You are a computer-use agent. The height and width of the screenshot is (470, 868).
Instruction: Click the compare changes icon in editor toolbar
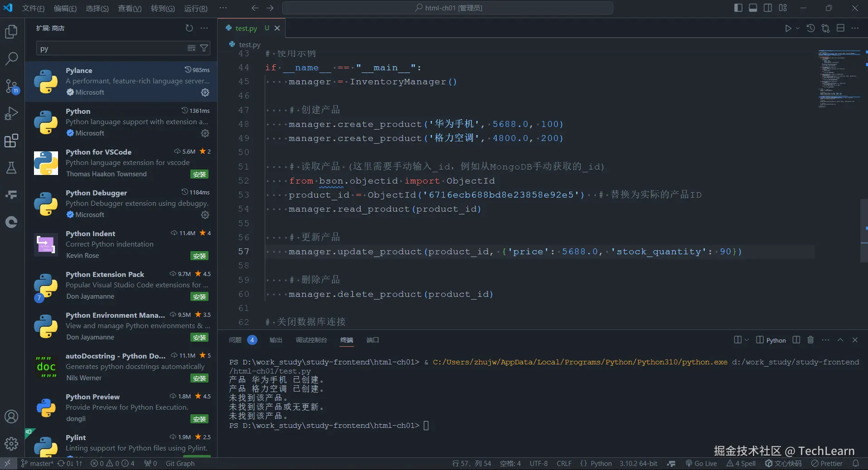(x=825, y=28)
